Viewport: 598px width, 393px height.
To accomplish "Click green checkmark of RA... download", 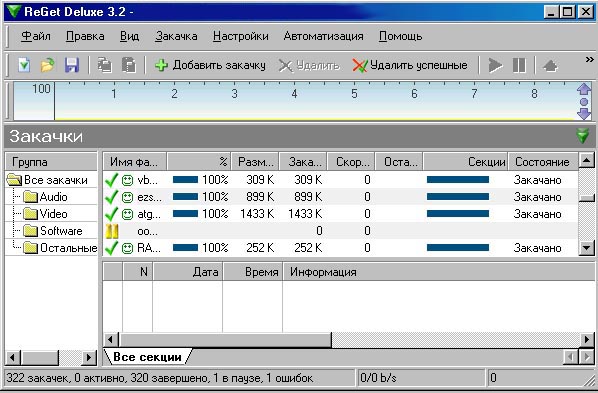I will [x=111, y=248].
